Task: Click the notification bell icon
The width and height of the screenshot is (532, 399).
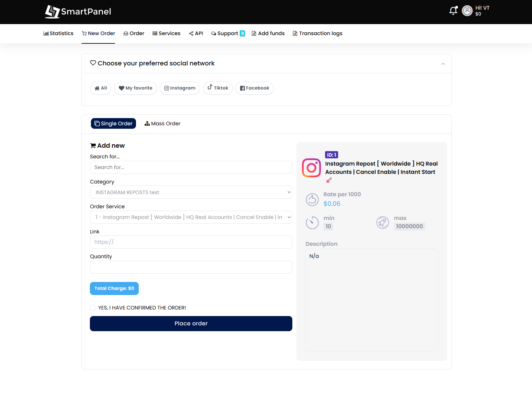Action: point(453,11)
